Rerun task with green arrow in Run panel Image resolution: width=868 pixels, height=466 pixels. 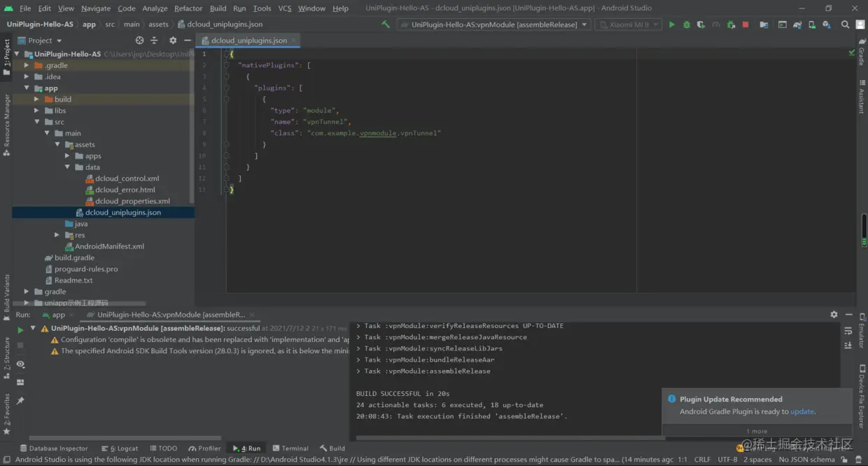(20, 329)
